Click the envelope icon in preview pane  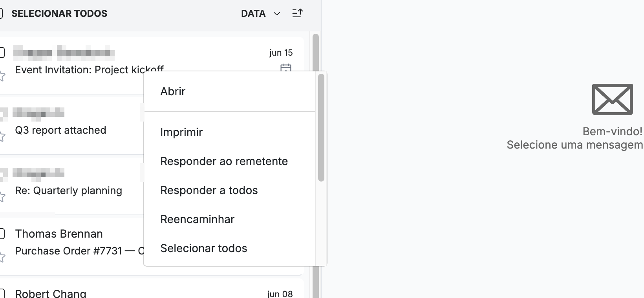[x=612, y=100]
